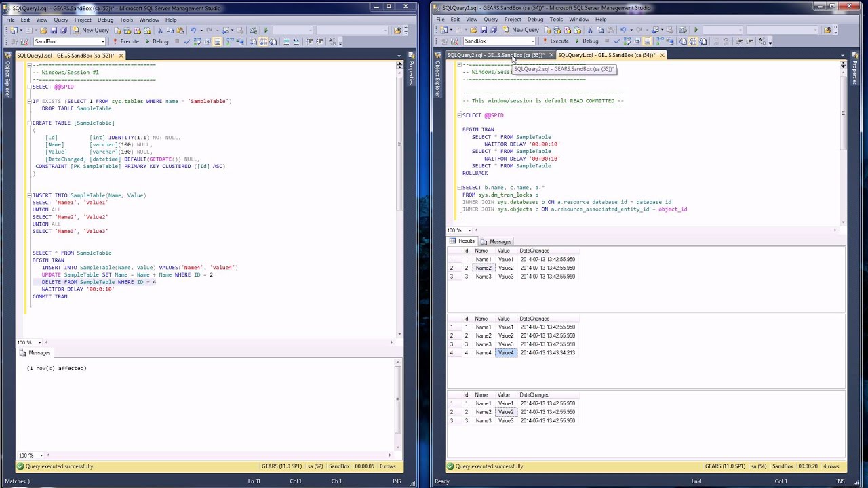Open Undo history dropdown arrow in sa (52) window
The width and height of the screenshot is (868, 488).
201,30
